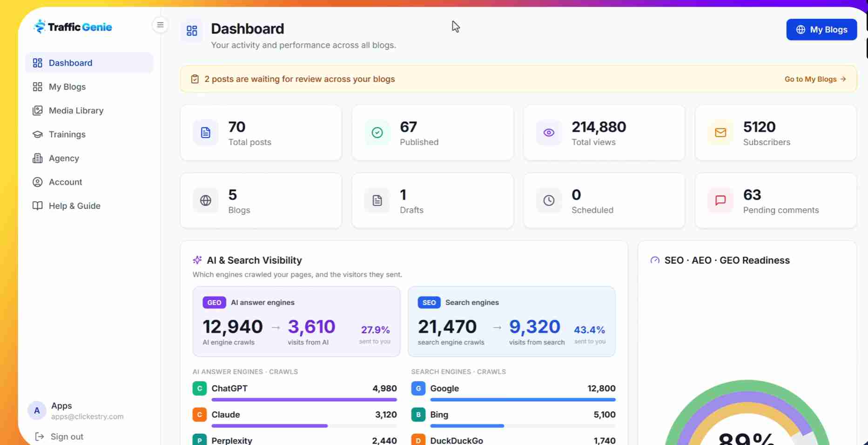The height and width of the screenshot is (445, 868).
Task: Click the gauge icon beside SEO · AEO · GEO Readiness
Action: coord(655,260)
